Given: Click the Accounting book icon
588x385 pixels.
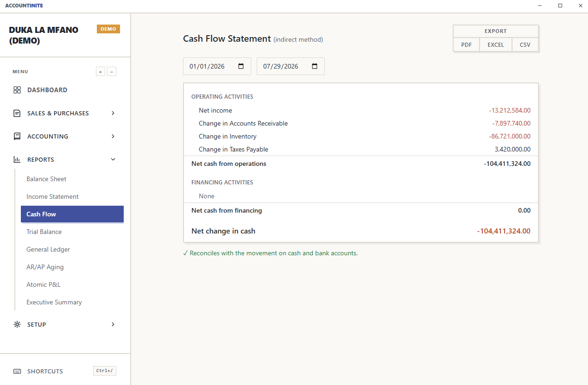Looking at the screenshot, I should pos(17,136).
